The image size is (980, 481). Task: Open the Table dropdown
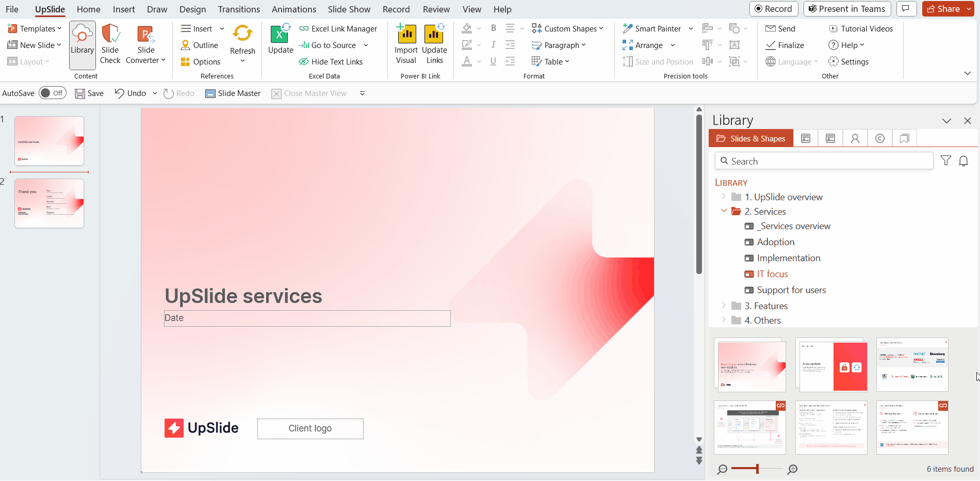coord(550,62)
